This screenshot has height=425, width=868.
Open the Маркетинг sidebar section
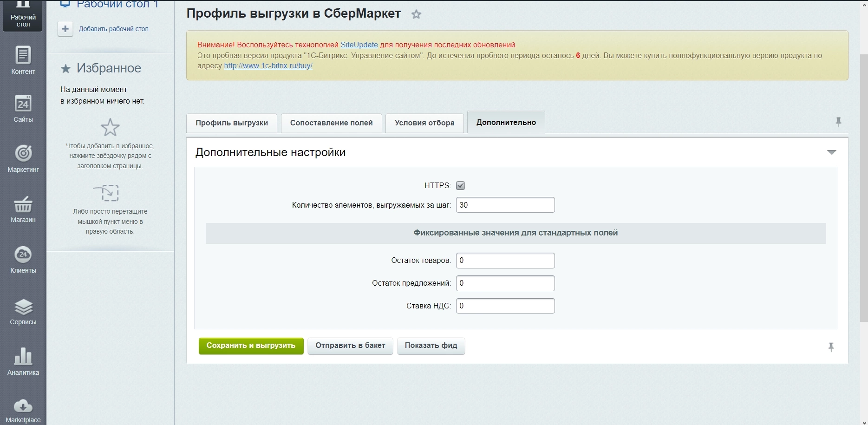click(23, 158)
